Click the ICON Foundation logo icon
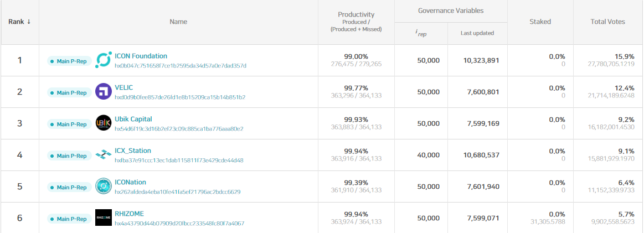The image size is (644, 233). 103,60
